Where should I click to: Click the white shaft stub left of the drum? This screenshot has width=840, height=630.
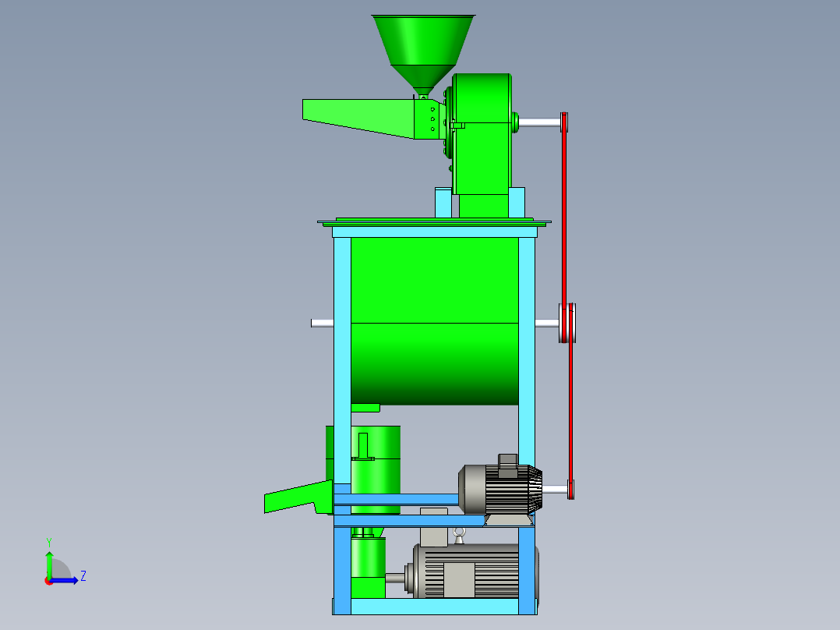(322, 323)
